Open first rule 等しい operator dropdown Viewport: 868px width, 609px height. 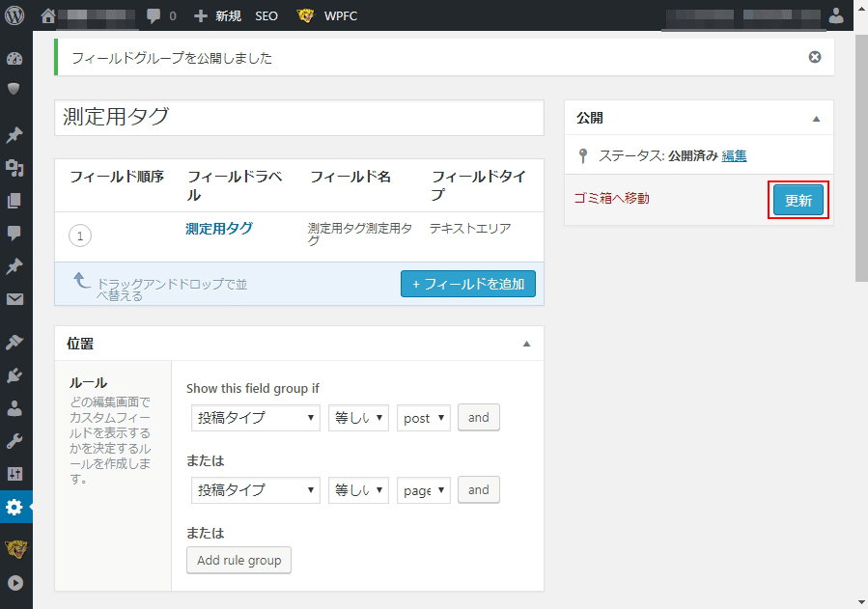coord(358,418)
